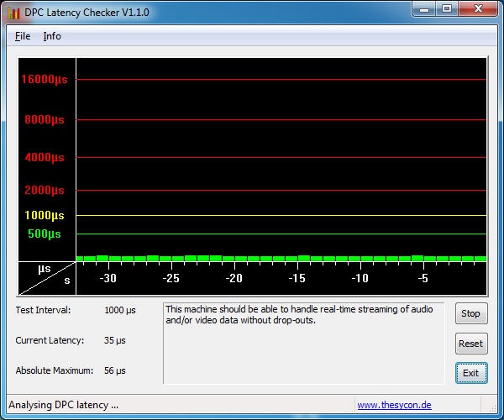Click the -5 time axis label

click(423, 278)
